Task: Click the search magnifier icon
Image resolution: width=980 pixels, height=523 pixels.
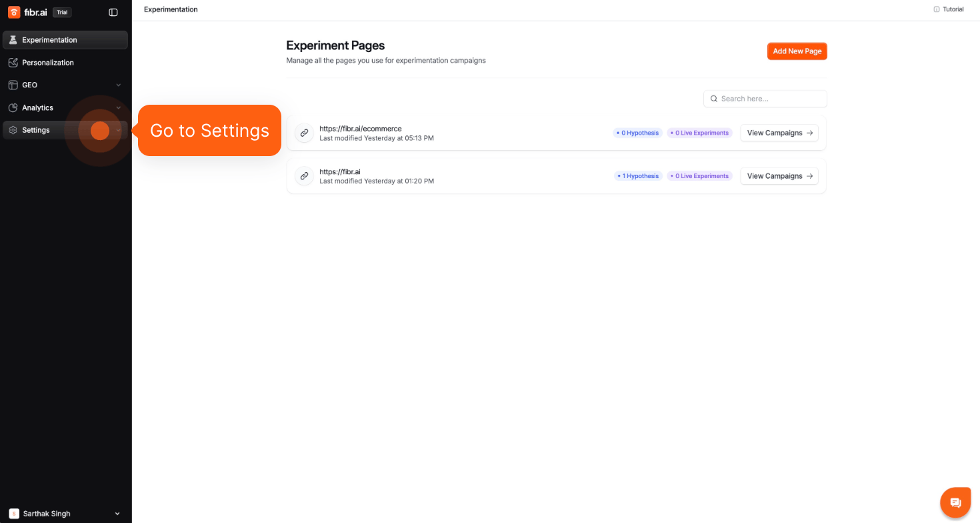Action: pos(714,99)
